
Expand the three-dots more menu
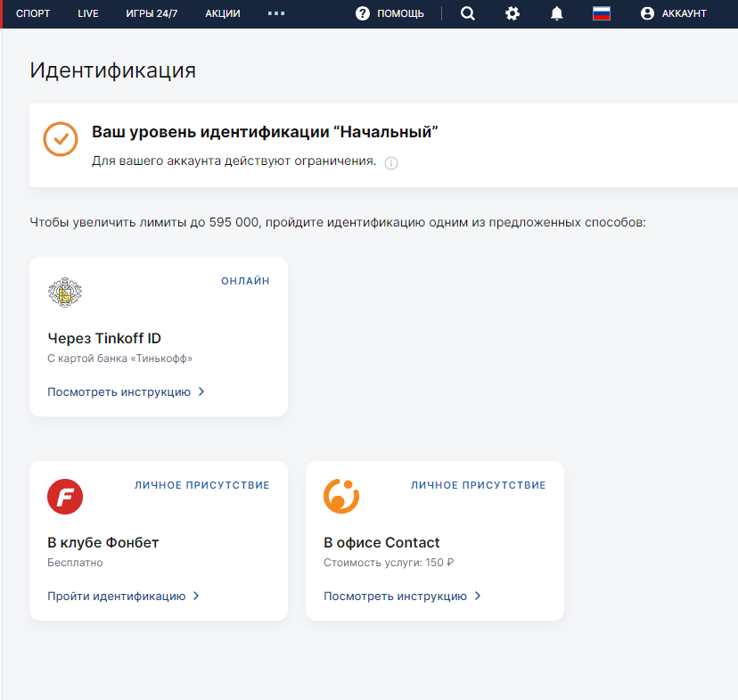pos(276,13)
